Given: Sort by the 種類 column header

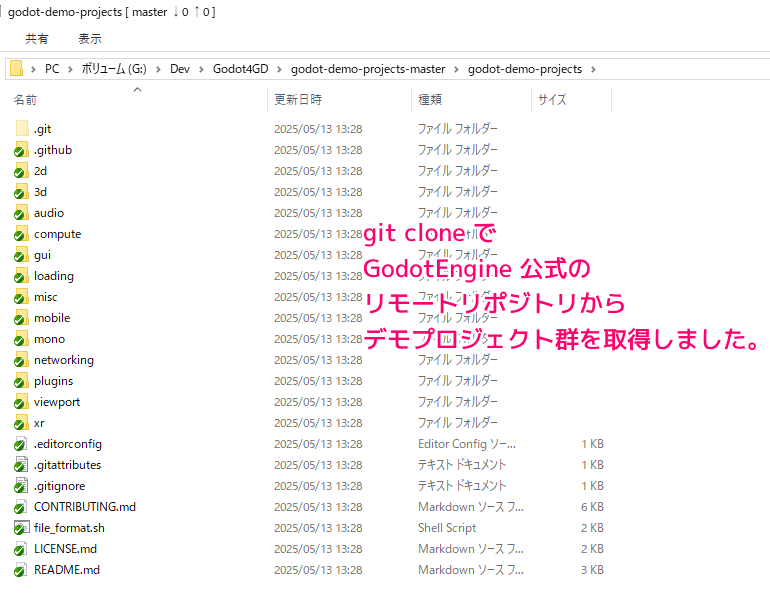Looking at the screenshot, I should [430, 100].
